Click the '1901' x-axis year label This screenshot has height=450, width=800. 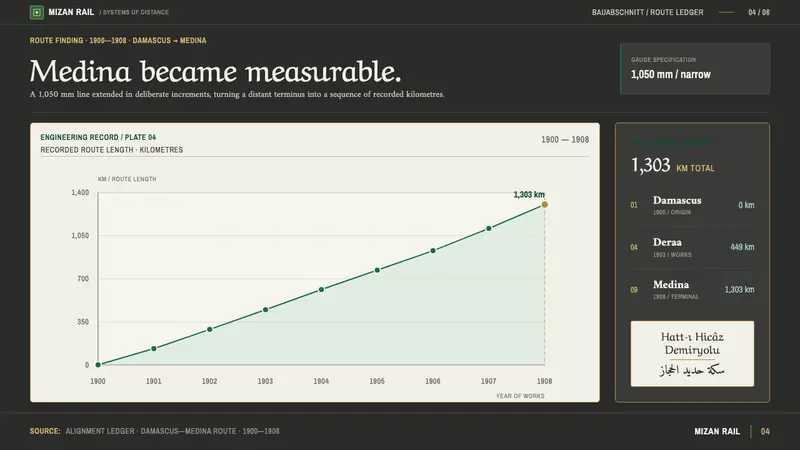(x=154, y=381)
